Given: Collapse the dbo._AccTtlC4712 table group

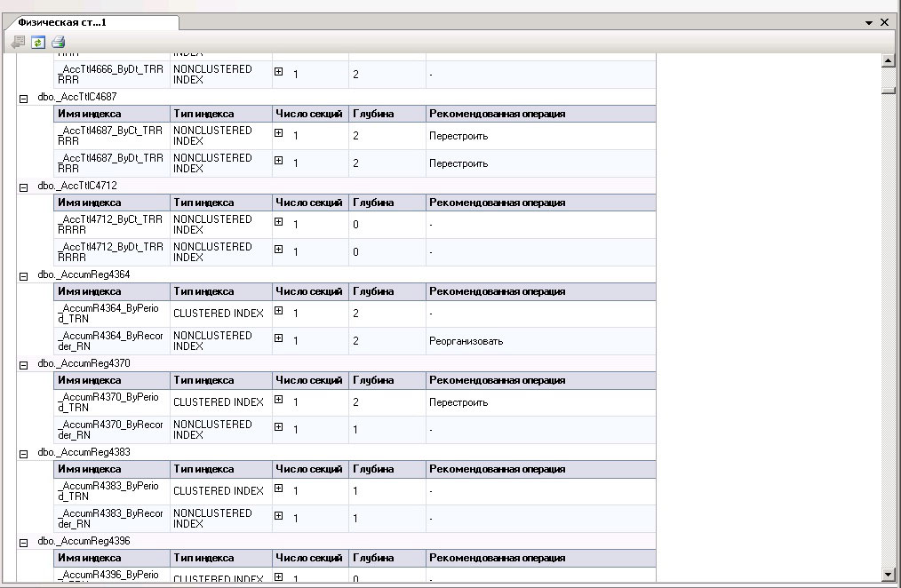Looking at the screenshot, I should pos(24,187).
